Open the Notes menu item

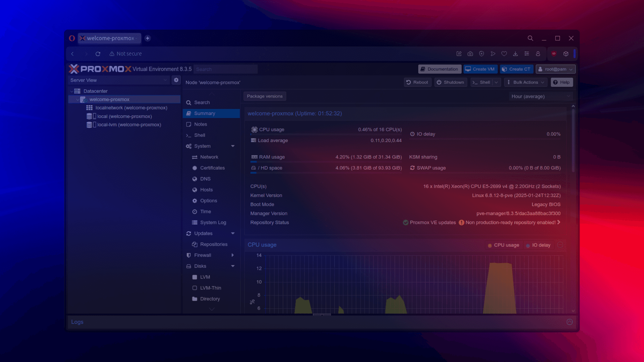point(201,124)
